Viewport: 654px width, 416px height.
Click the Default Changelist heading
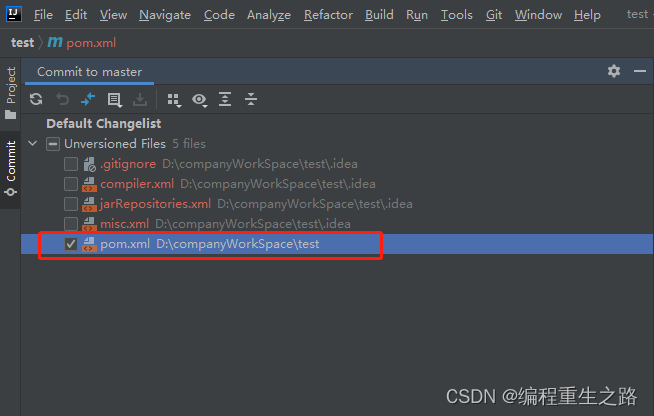click(x=104, y=124)
